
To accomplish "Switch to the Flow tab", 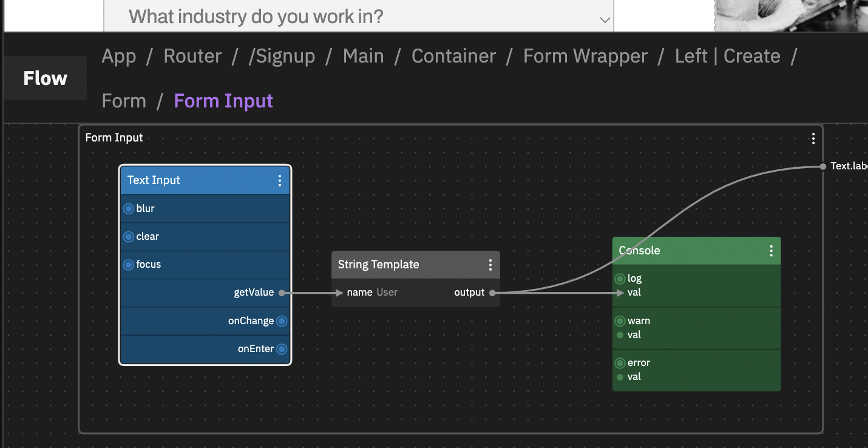I will [x=44, y=78].
